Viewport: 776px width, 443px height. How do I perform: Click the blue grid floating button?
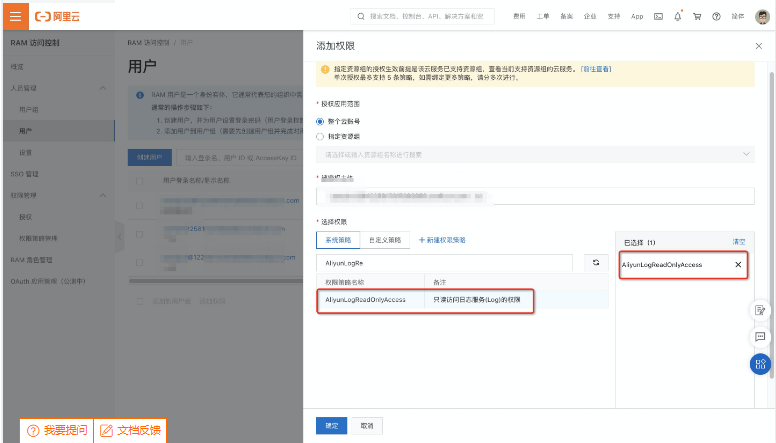click(760, 364)
